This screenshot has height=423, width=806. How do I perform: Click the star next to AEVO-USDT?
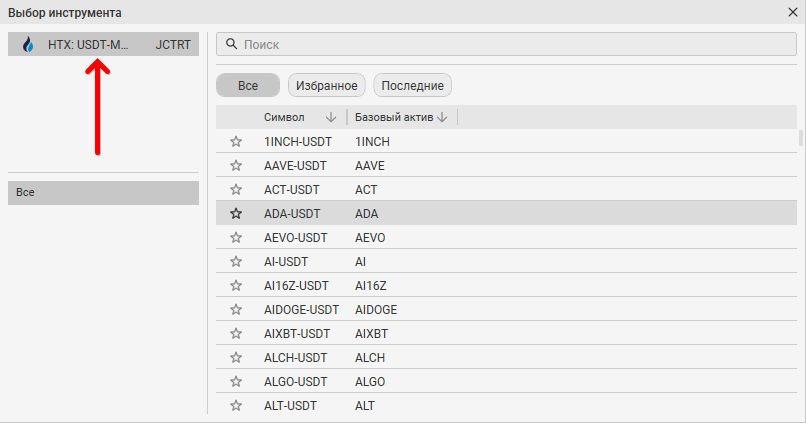coord(236,237)
